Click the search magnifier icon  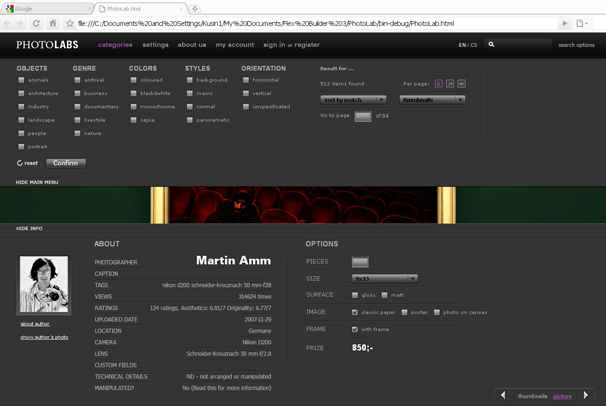pos(493,45)
